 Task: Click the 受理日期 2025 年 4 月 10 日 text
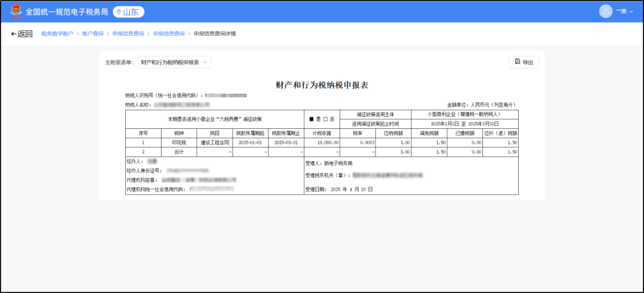tap(339, 189)
